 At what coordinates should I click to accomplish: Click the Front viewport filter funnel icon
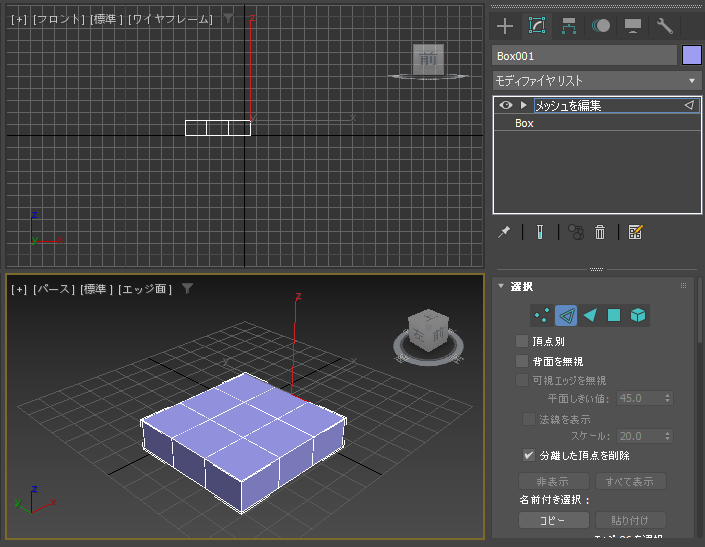pyautogui.click(x=228, y=18)
